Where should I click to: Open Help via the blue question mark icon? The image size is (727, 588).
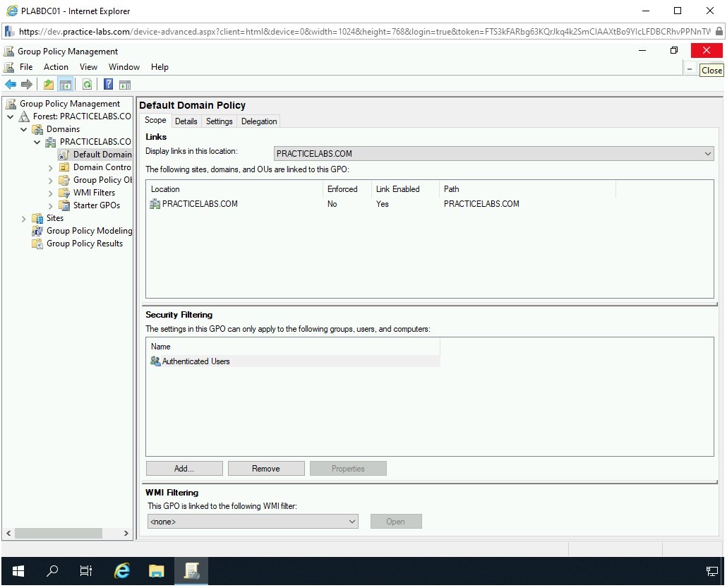tap(108, 85)
